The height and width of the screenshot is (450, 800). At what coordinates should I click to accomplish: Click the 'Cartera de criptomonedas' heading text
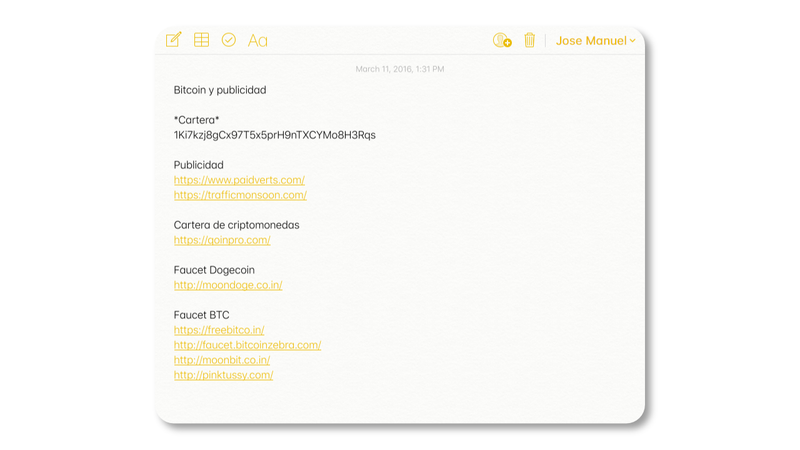pos(236,225)
